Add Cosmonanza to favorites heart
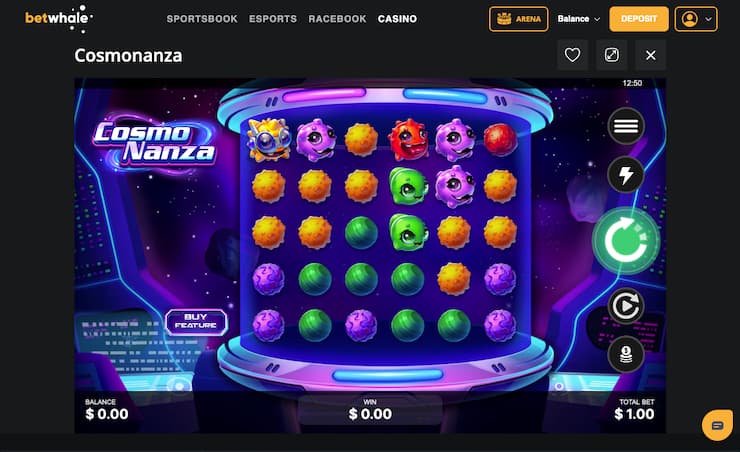This screenshot has width=740, height=452. (x=572, y=55)
